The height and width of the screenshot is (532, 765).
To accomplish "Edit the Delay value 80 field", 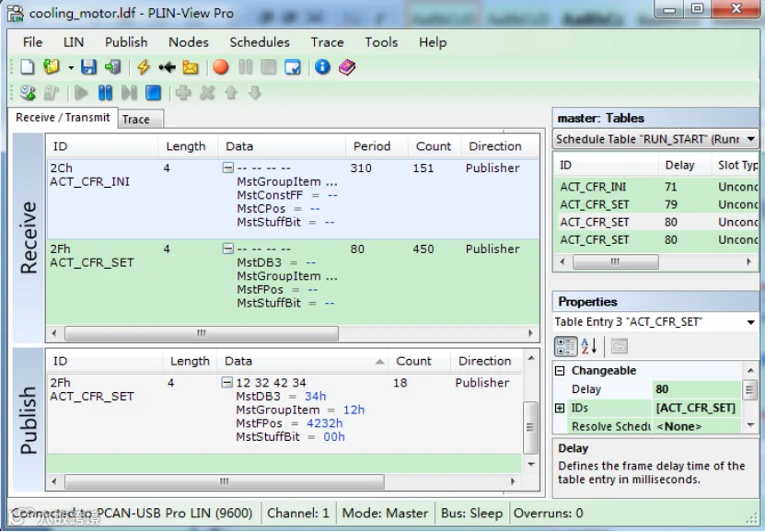I will pos(696,389).
